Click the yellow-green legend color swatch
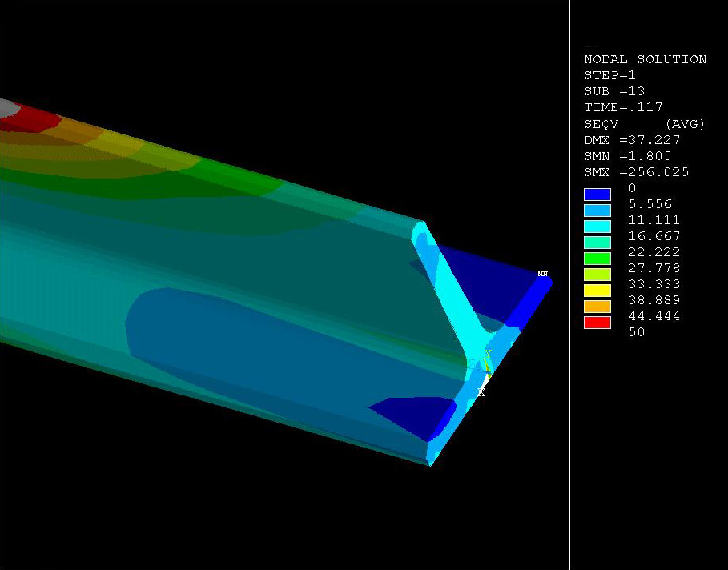 click(x=597, y=275)
